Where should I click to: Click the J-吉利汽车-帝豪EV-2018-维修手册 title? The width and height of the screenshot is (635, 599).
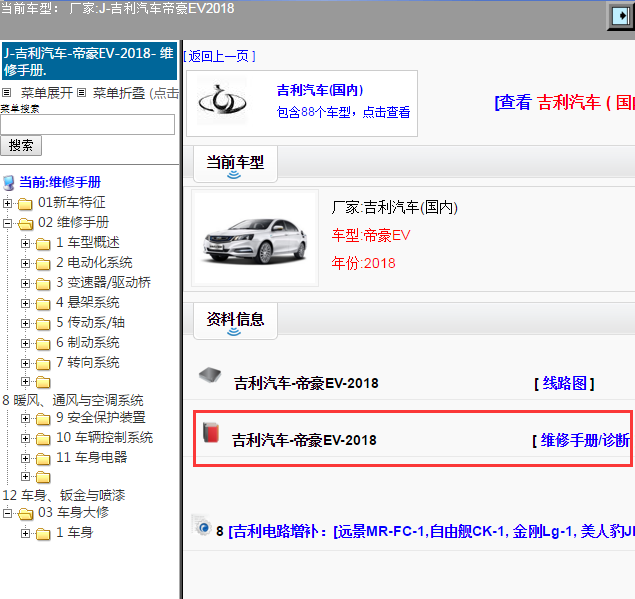click(x=89, y=61)
